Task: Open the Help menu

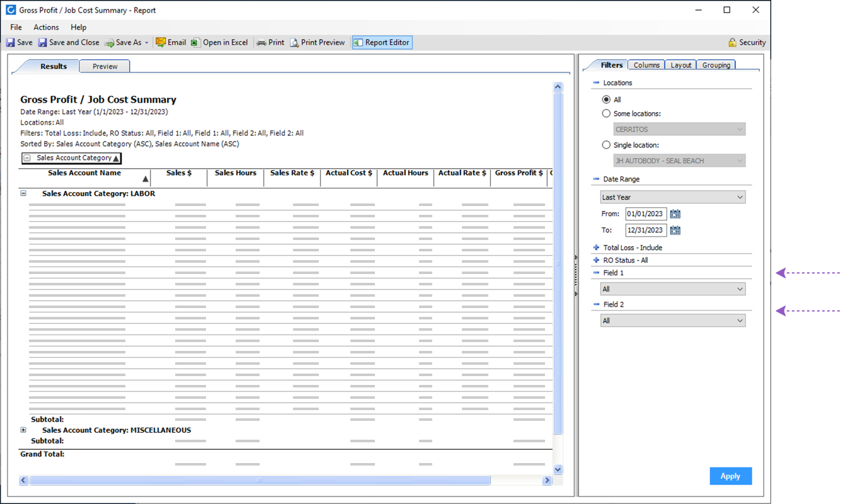Action: pyautogui.click(x=79, y=27)
